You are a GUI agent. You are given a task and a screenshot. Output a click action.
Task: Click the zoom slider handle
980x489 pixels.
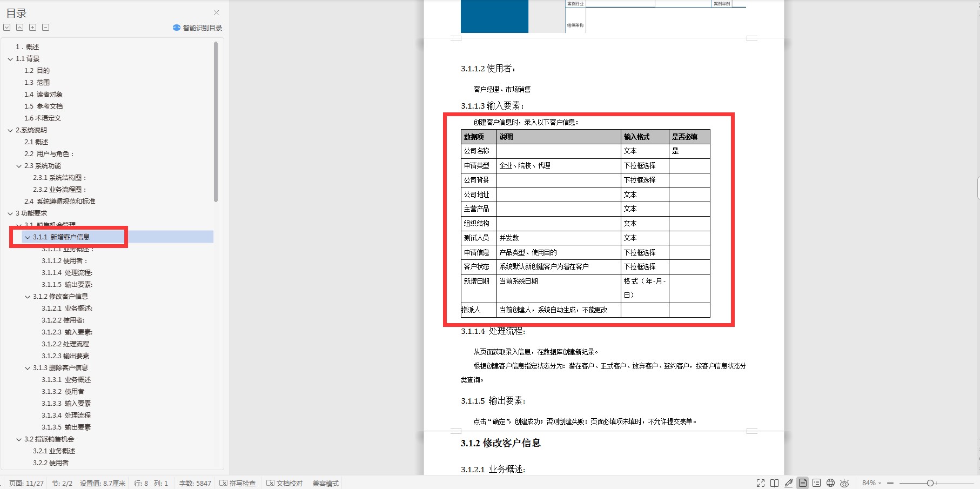pyautogui.click(x=930, y=483)
